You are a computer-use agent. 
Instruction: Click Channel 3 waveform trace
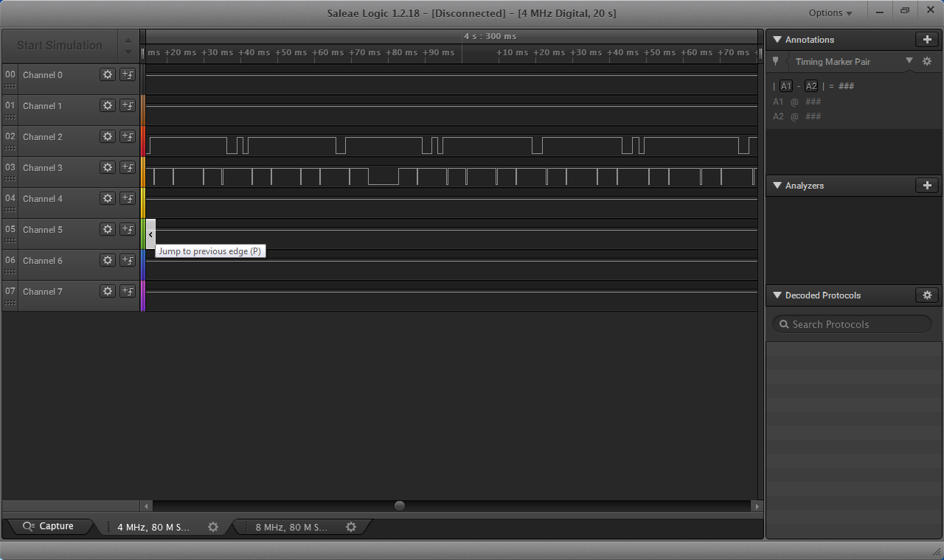pos(451,177)
